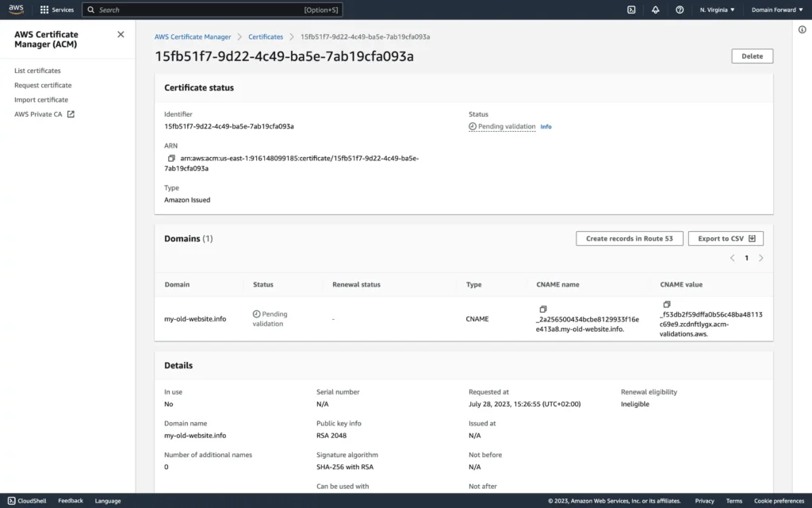
Task: Copy the certificate ARN
Action: tap(171, 158)
